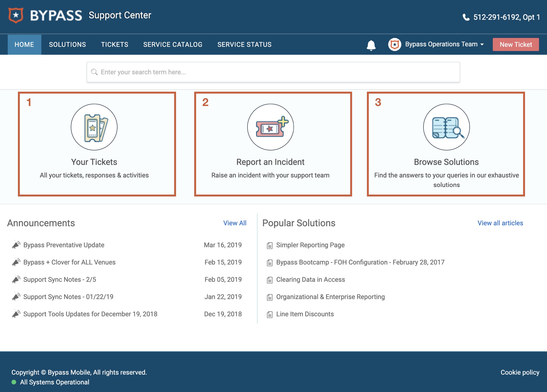Click document icon for Line Item Discounts

[x=270, y=315]
